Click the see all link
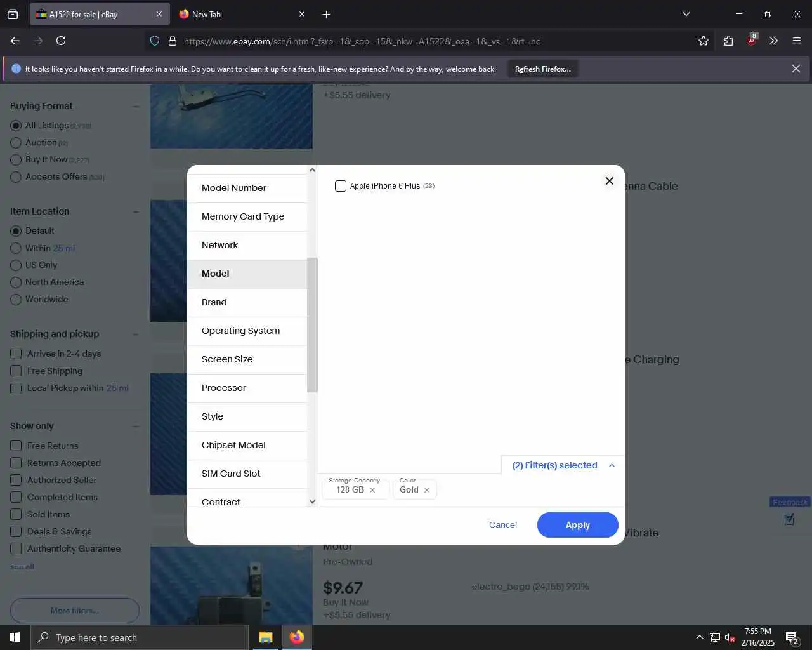This screenshot has height=650, width=812. pyautogui.click(x=22, y=567)
